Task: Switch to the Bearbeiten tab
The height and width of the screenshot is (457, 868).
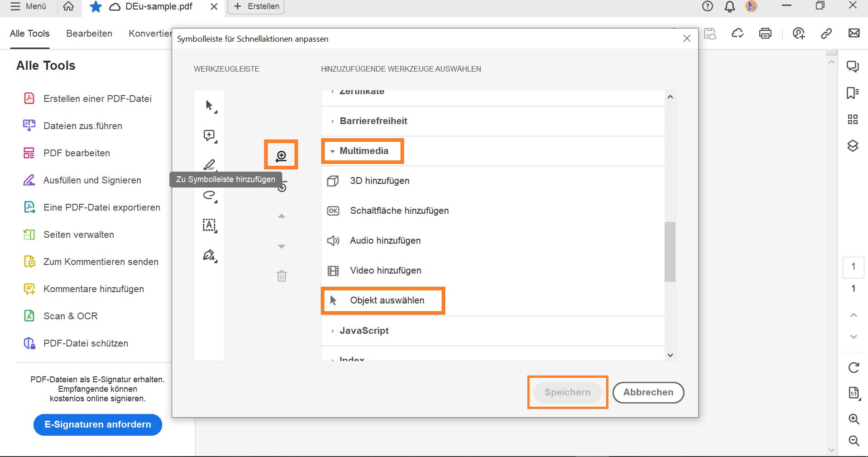Action: pyautogui.click(x=89, y=34)
